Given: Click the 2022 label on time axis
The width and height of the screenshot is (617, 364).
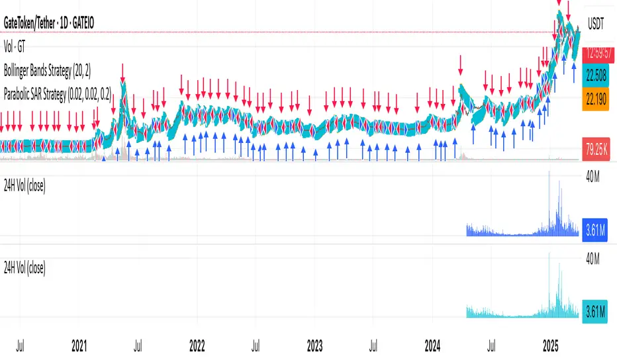Looking at the screenshot, I should [197, 346].
